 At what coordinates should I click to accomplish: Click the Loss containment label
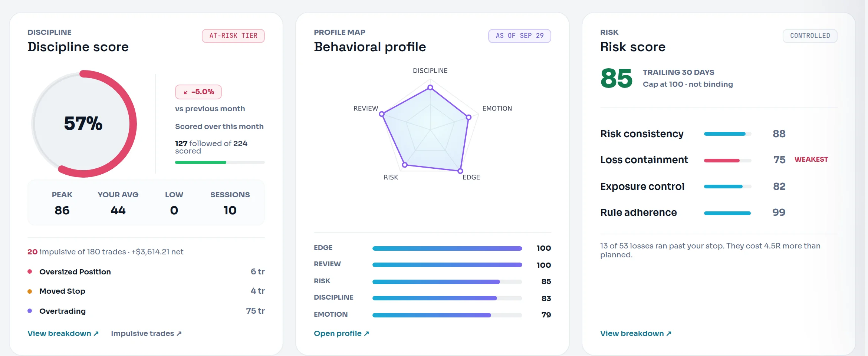(x=644, y=160)
